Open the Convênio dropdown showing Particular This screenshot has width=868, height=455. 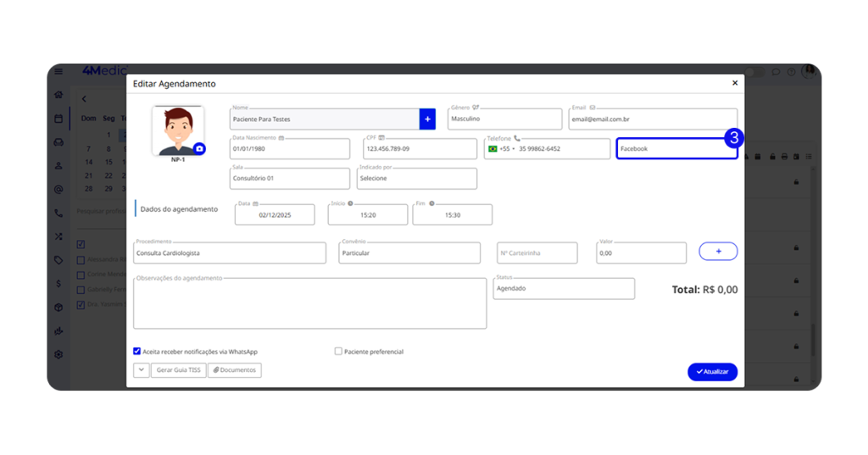(413, 253)
